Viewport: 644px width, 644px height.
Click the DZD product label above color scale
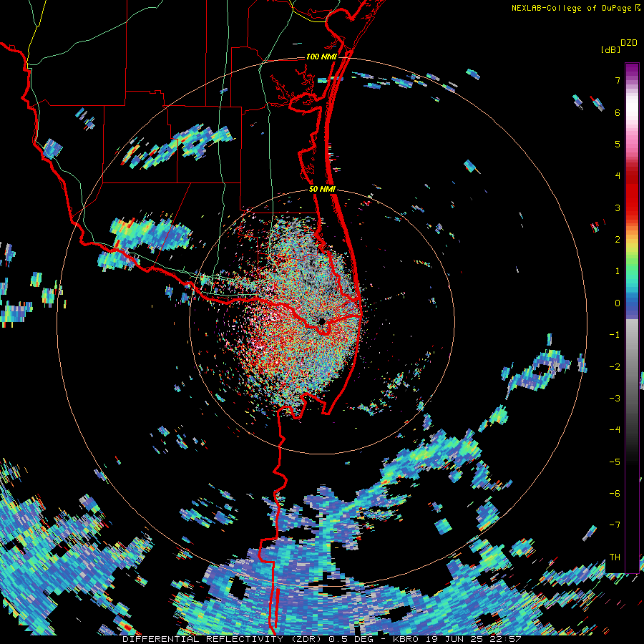point(629,43)
